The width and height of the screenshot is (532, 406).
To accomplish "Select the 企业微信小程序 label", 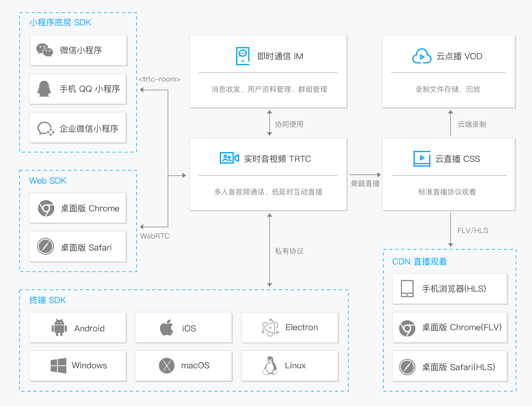I will pos(89,129).
